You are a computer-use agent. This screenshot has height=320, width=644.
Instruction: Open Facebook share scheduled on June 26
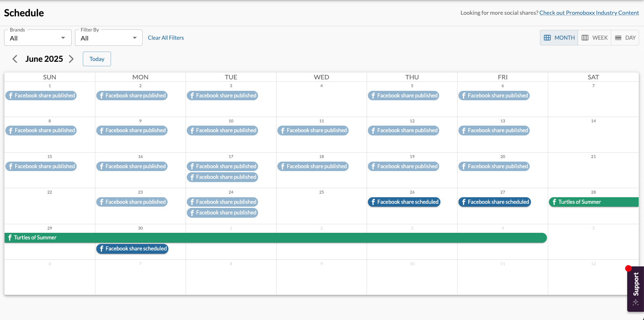404,202
